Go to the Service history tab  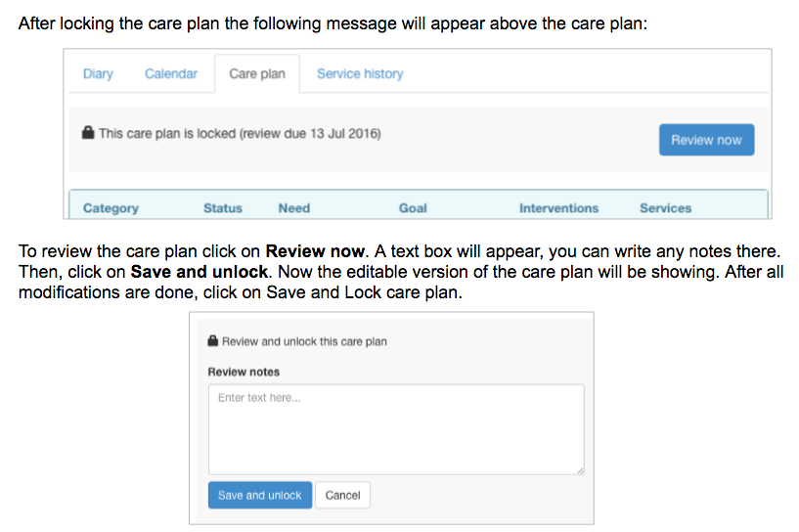pos(359,74)
